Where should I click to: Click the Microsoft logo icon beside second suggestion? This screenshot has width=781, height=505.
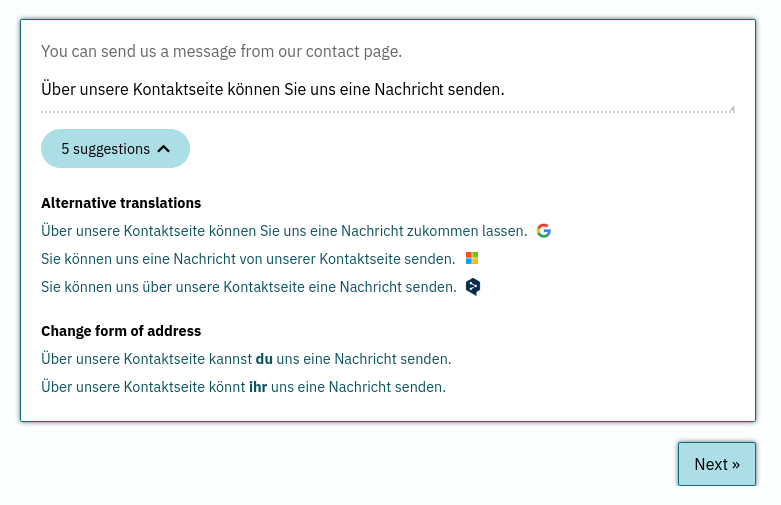point(472,258)
